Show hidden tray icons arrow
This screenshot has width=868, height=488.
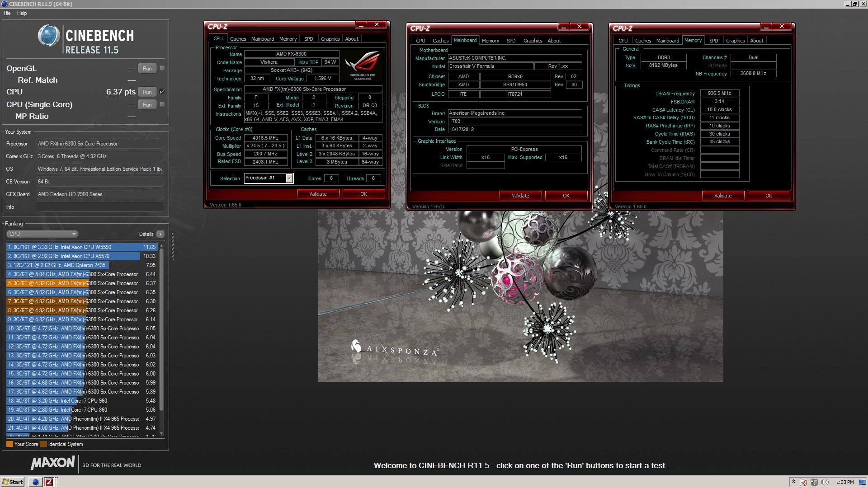(x=793, y=482)
